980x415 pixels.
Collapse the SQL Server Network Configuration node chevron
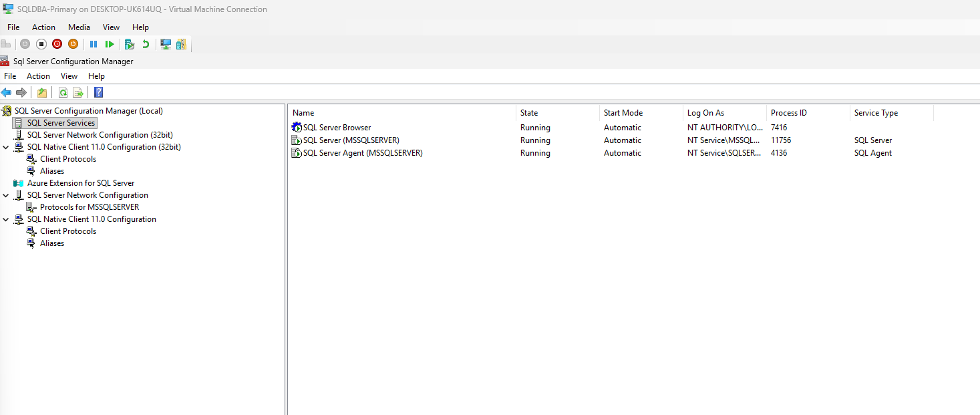click(x=6, y=195)
